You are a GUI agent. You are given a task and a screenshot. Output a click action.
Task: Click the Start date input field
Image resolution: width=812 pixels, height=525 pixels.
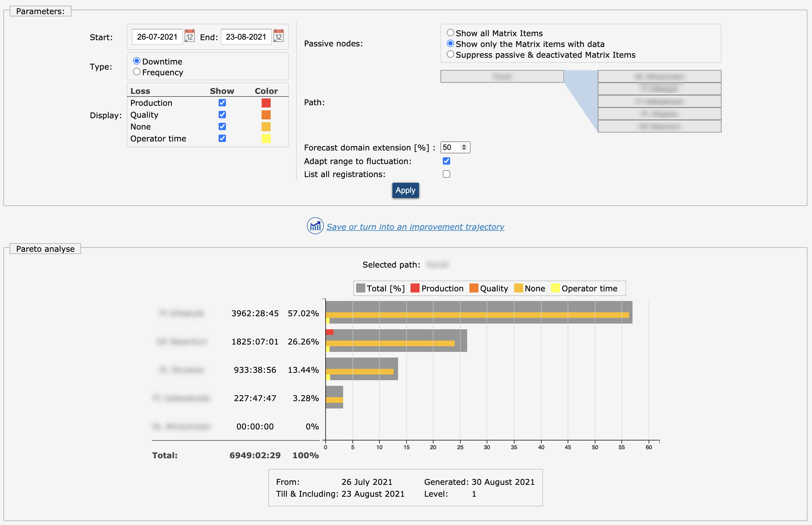tap(157, 37)
